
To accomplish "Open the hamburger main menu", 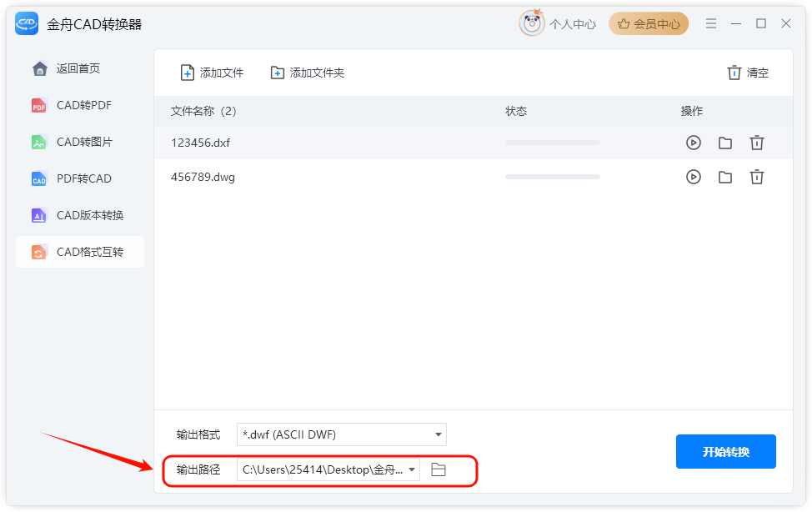I will coord(711,23).
